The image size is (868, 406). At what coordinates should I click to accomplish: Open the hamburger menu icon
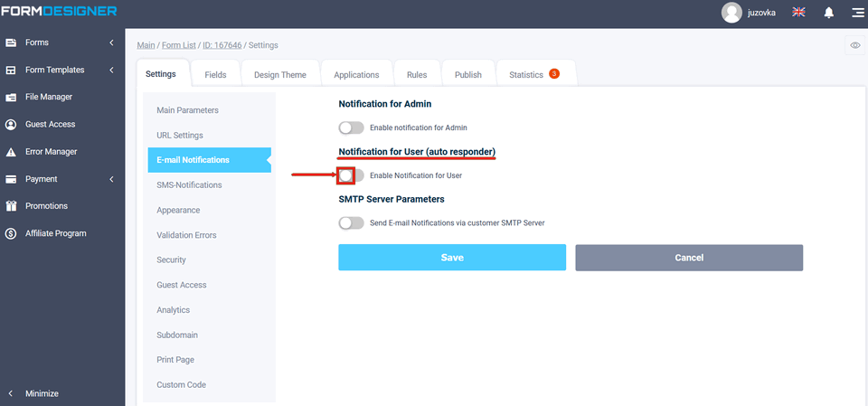pos(856,13)
